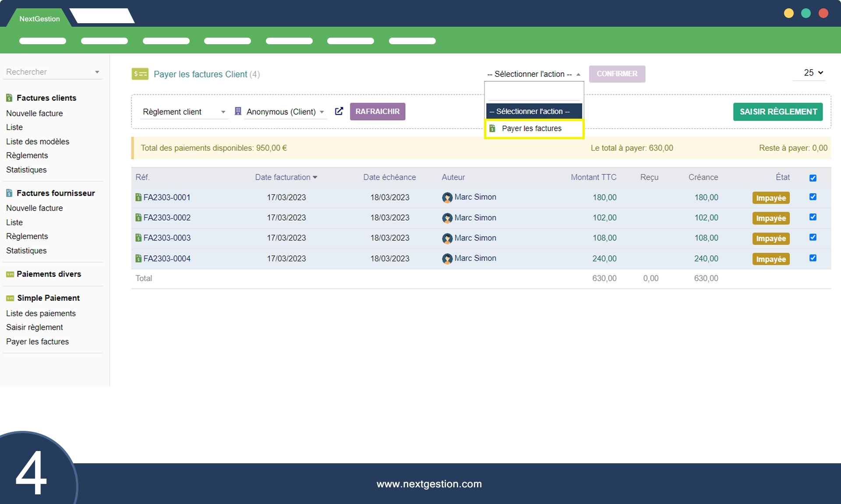Uncheck the checkbox for invoice FA2303-0002

coord(813,217)
